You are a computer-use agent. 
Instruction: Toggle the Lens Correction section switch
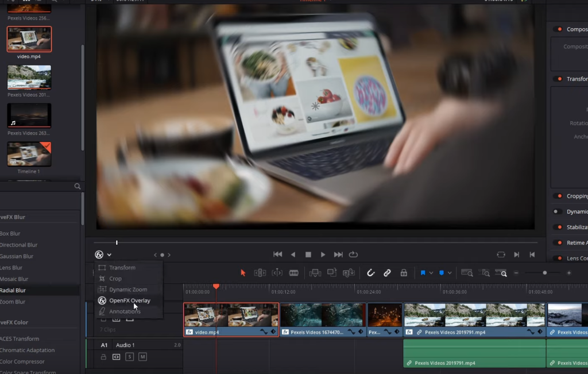pos(558,258)
